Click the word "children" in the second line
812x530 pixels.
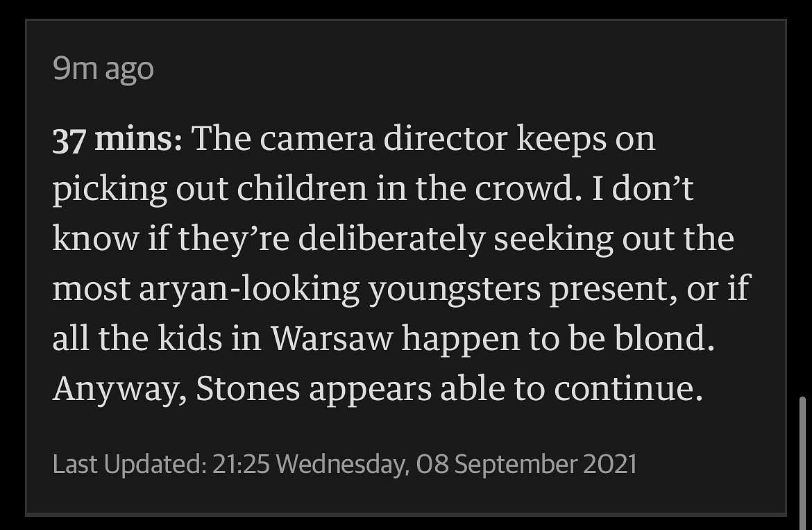pos(303,188)
